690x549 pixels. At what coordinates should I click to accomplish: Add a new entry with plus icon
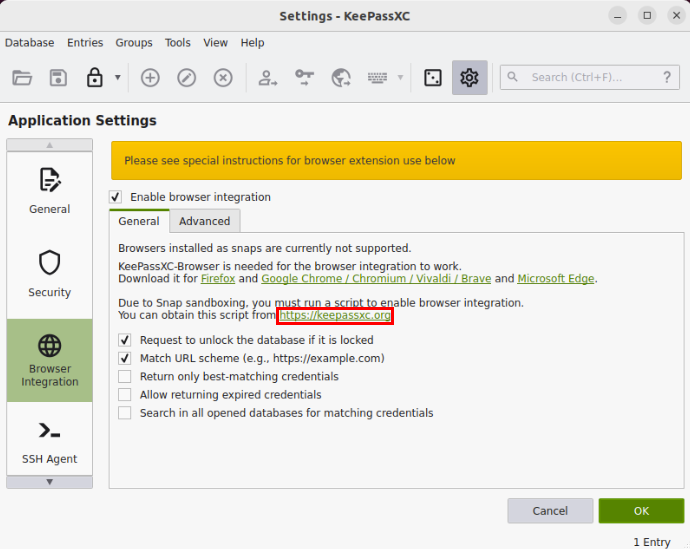(150, 78)
